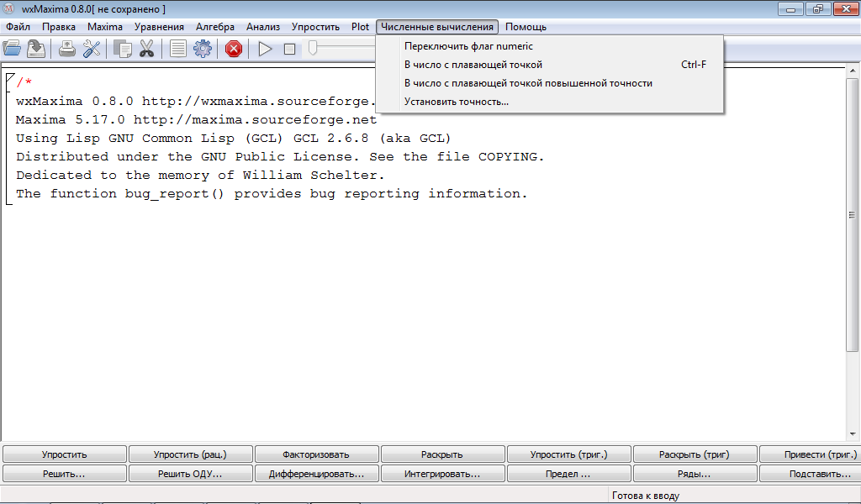Click the red /* comment marker
The height and width of the screenshot is (504, 861).
click(x=24, y=83)
